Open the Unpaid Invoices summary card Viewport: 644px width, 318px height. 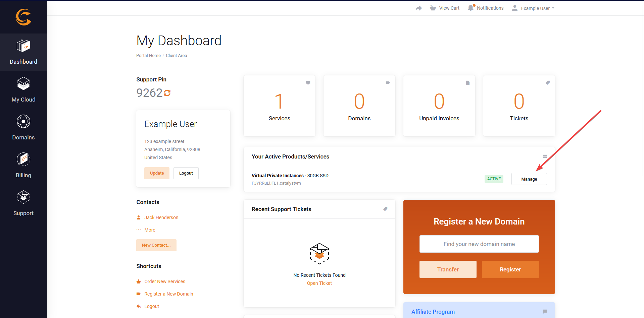pos(439,106)
